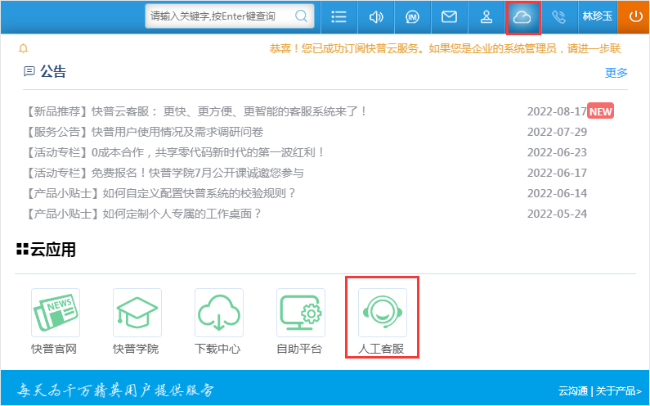Open the 快普官网 news app
The width and height of the screenshot is (650, 406).
(x=54, y=320)
